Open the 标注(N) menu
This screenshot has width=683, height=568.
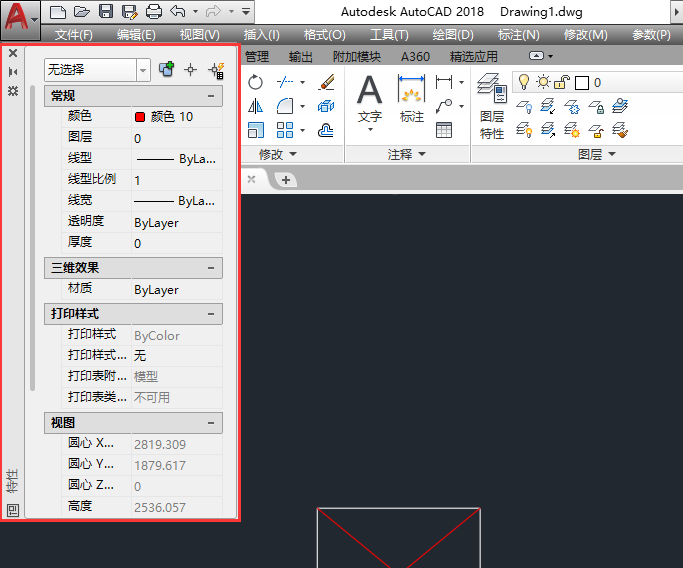[518, 34]
